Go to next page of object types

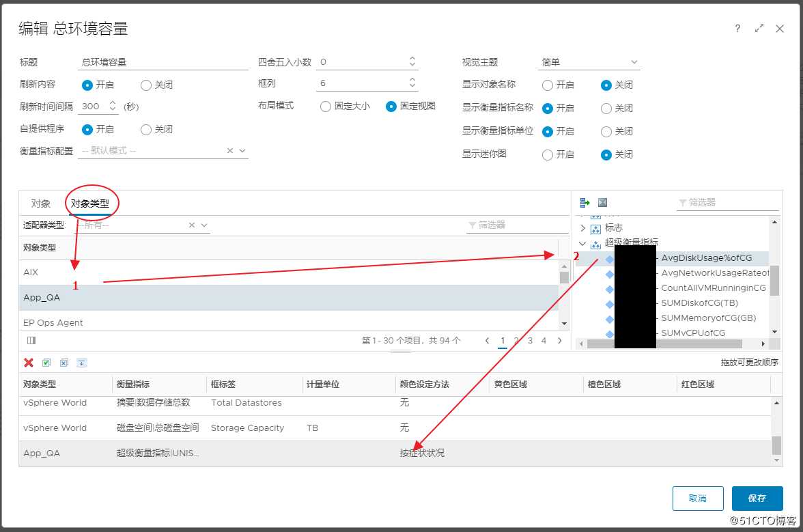click(x=560, y=341)
